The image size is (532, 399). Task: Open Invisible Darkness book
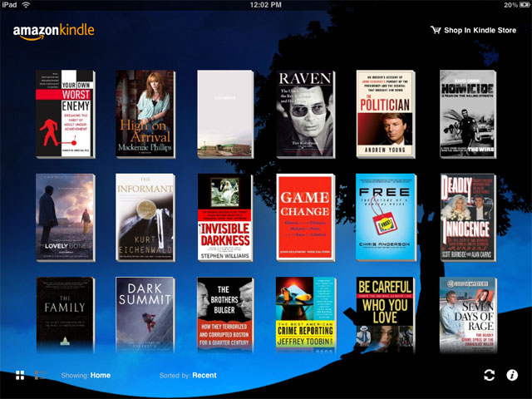(x=225, y=218)
